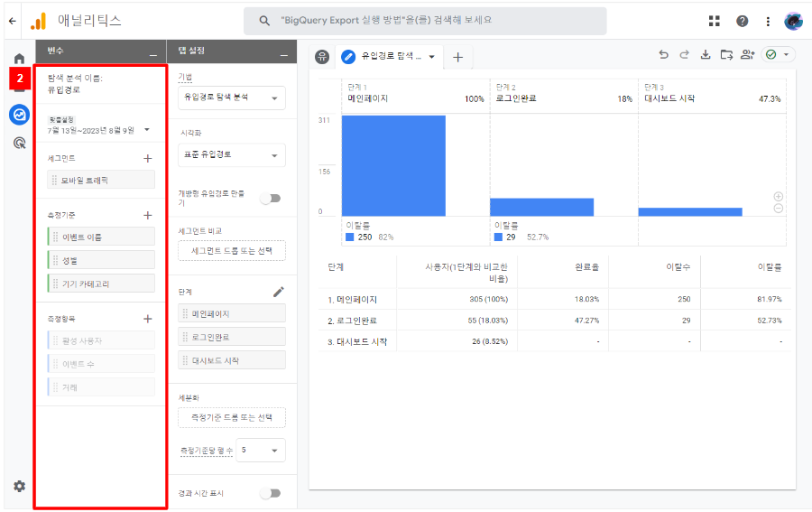Open 측정기준당 행 수 dropdown

tap(261, 450)
